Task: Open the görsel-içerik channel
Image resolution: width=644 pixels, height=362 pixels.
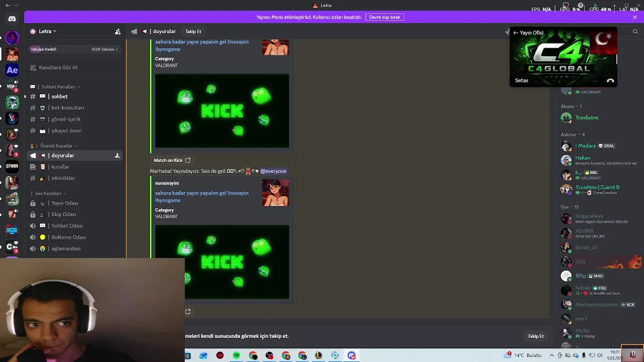Action: pyautogui.click(x=75, y=119)
